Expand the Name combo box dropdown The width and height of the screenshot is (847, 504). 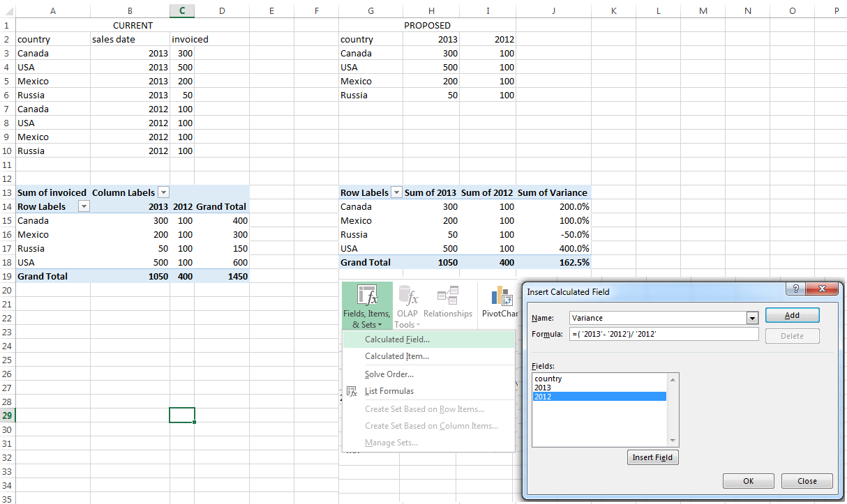[752, 318]
